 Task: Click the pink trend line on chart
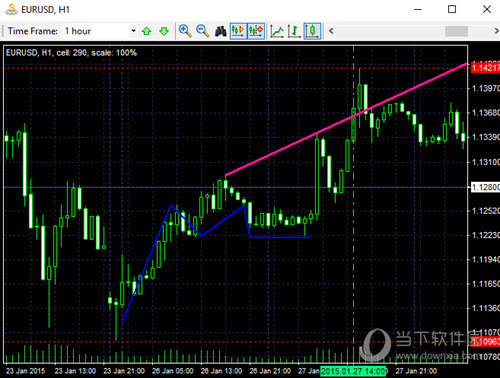click(x=347, y=119)
